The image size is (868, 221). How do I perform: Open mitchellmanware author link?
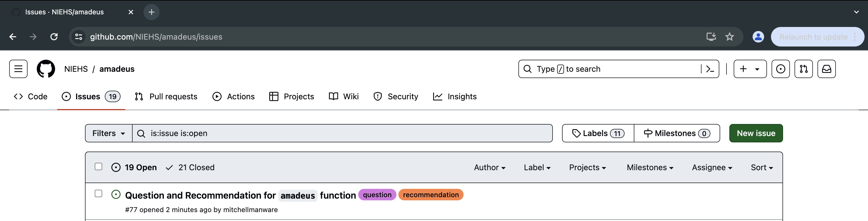pyautogui.click(x=250, y=210)
